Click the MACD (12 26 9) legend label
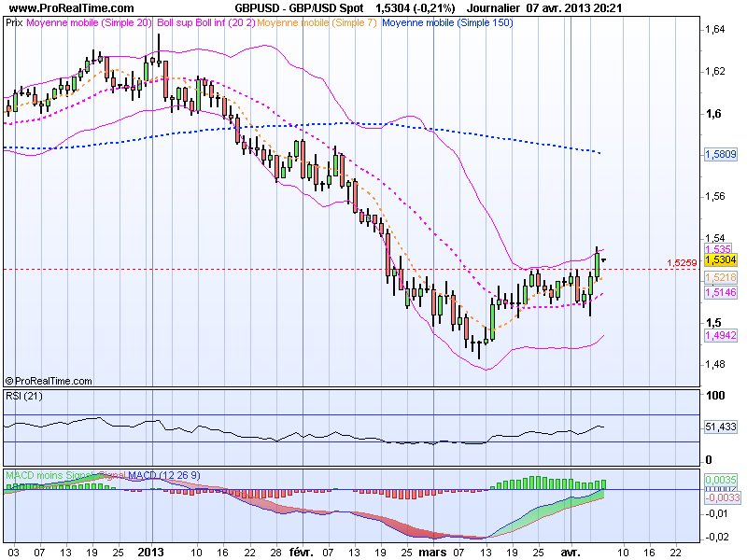 click(x=164, y=475)
